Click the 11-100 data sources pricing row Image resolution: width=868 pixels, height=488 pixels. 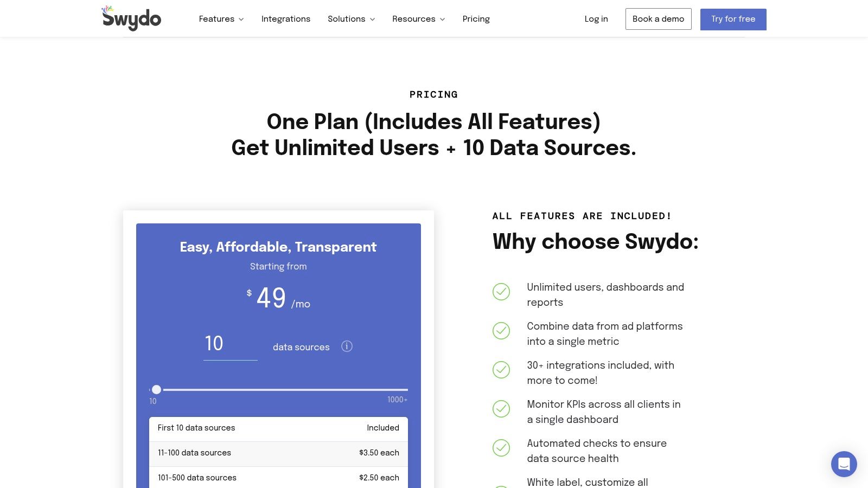278,453
